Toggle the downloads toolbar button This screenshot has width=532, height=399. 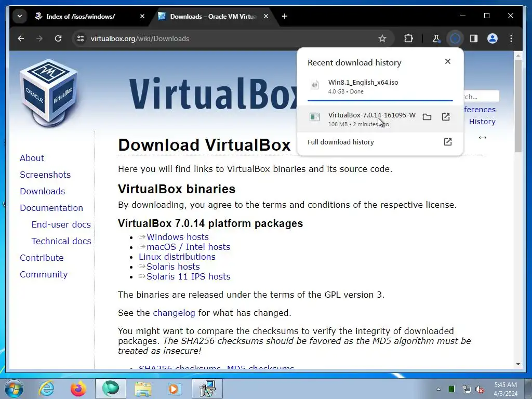tap(455, 38)
